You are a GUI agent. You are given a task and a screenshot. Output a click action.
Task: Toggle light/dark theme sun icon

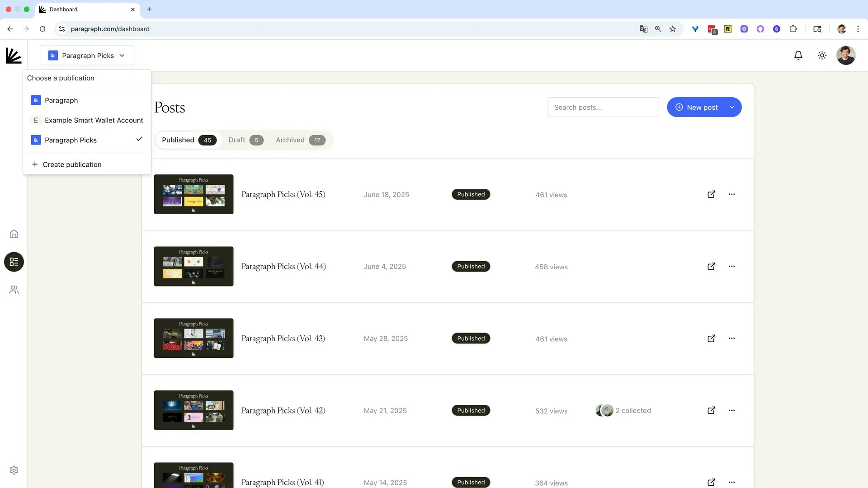tap(822, 55)
